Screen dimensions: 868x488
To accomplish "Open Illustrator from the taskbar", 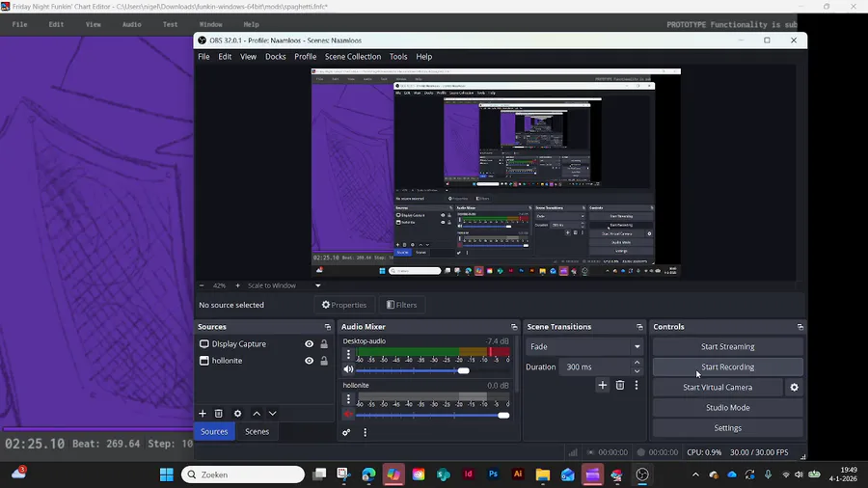I will click(x=518, y=474).
